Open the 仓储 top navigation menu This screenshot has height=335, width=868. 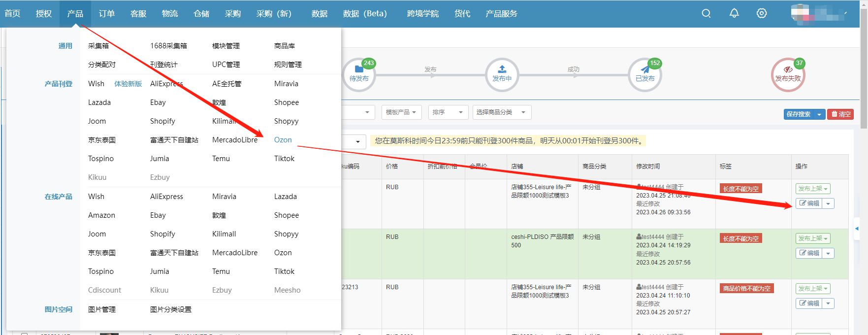[x=201, y=13]
